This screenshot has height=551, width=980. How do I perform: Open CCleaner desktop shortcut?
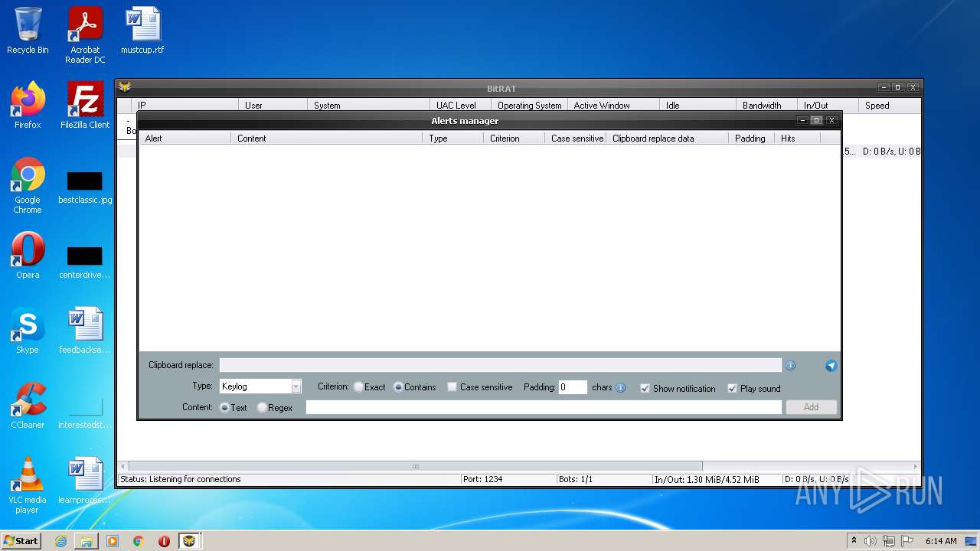coord(28,405)
